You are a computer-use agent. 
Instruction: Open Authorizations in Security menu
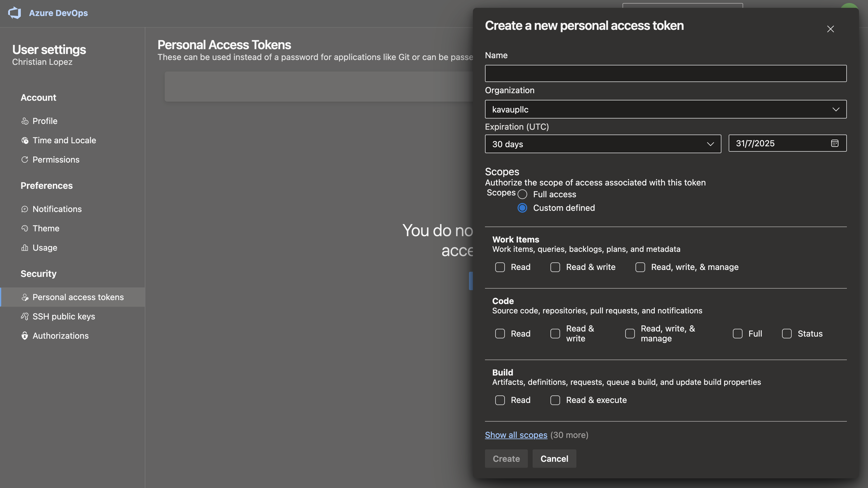coord(60,336)
